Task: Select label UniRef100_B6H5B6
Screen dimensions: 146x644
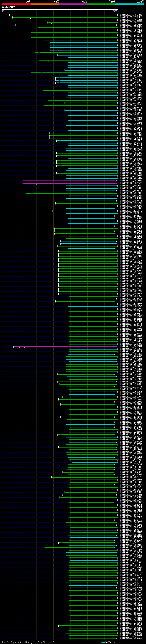Action: tap(131, 545)
